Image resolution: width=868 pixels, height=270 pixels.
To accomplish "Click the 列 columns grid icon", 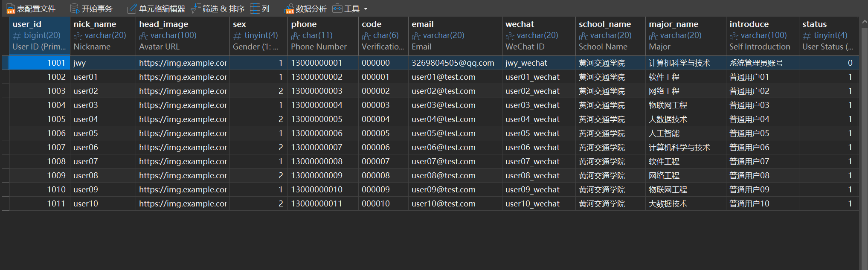I will (x=255, y=9).
